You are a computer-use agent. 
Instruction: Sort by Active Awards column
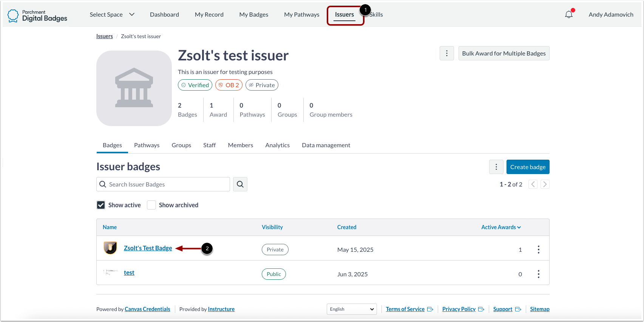tap(501, 227)
